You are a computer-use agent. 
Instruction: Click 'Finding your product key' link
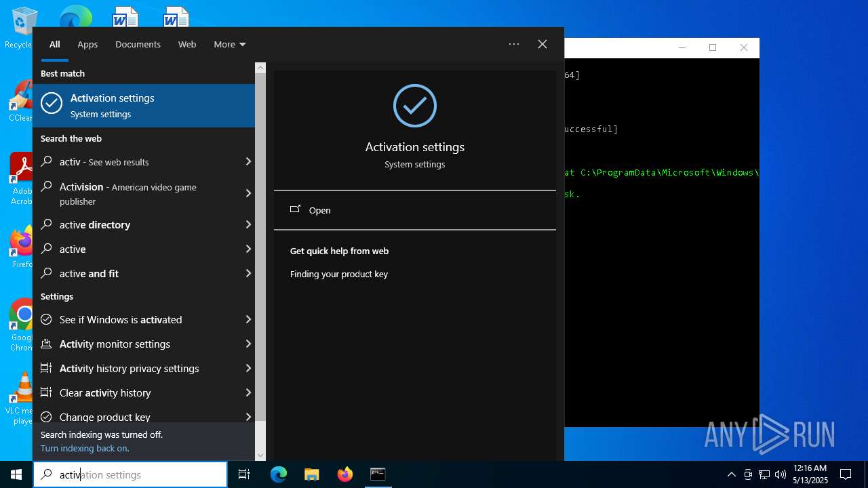point(339,274)
